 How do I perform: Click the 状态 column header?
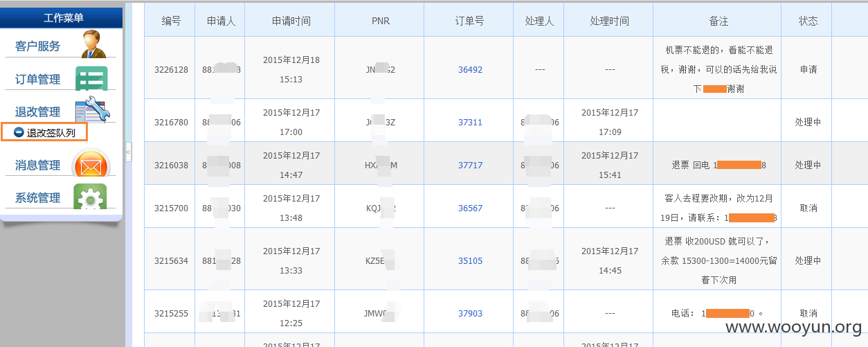[x=808, y=21]
